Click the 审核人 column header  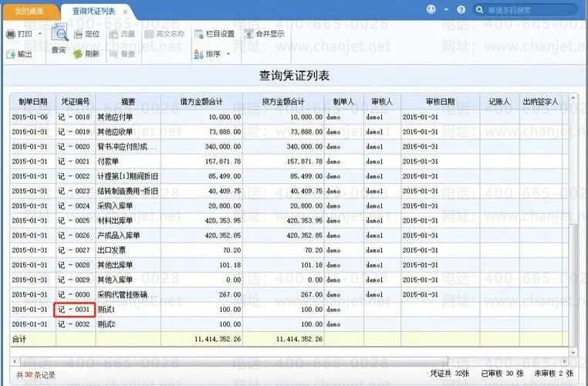click(382, 102)
